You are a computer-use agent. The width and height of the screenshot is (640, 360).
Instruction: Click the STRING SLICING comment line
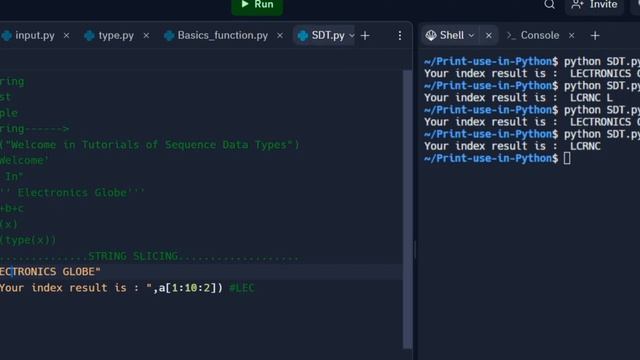[149, 256]
